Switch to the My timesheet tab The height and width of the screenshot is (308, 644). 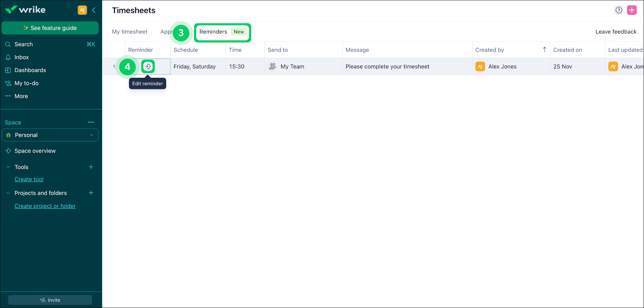[129, 32]
